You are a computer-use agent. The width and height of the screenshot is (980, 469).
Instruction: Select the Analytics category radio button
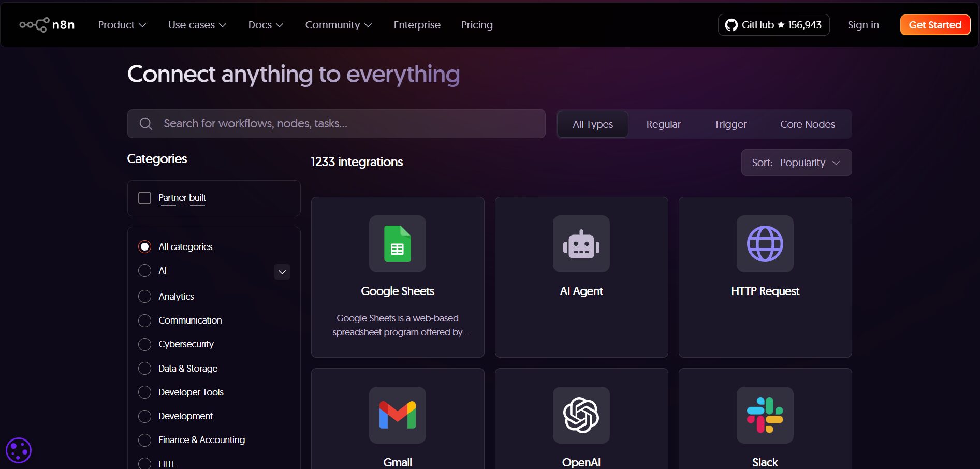(145, 297)
